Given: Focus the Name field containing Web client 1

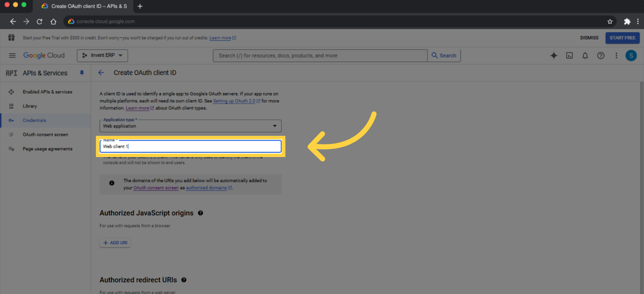Looking at the screenshot, I should 190,146.
